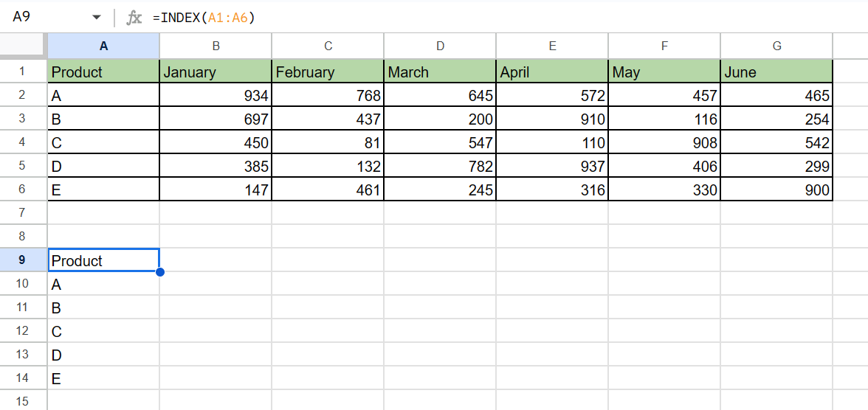Select row 1 header
Screen dimensions: 868x410
(23, 72)
